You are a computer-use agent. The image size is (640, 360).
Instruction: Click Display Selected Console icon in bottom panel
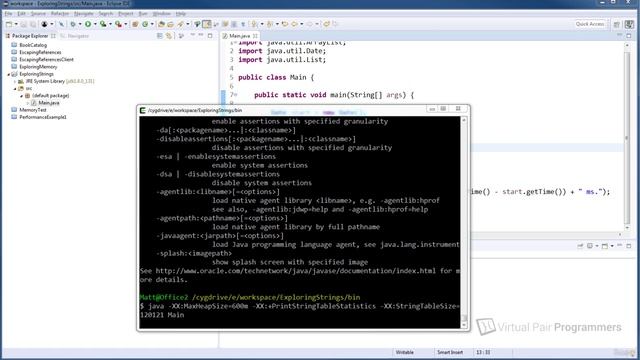tap(590, 246)
